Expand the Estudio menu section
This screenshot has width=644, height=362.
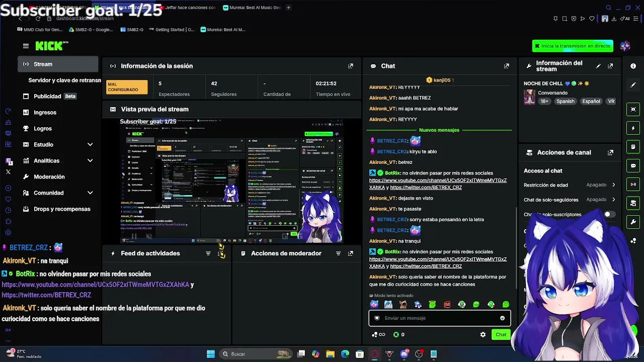[x=90, y=145]
